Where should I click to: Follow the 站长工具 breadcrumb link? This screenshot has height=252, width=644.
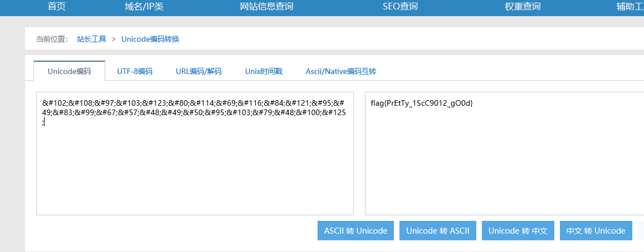[91, 39]
